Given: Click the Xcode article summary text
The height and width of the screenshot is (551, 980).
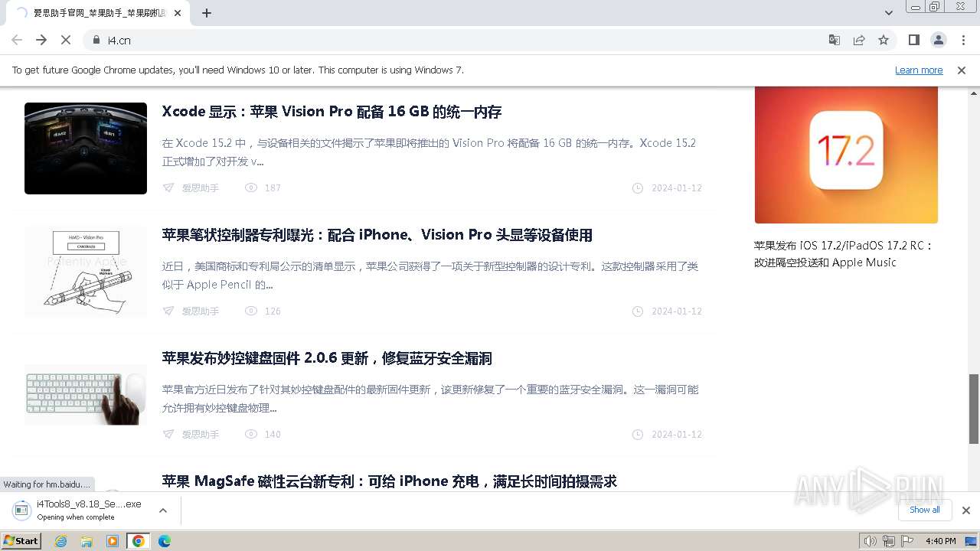Looking at the screenshot, I should click(x=429, y=152).
